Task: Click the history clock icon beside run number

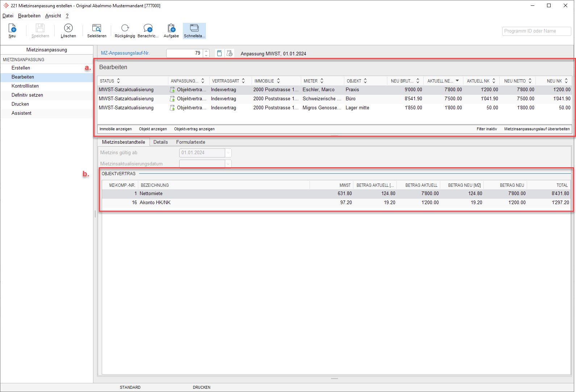Action: (230, 53)
